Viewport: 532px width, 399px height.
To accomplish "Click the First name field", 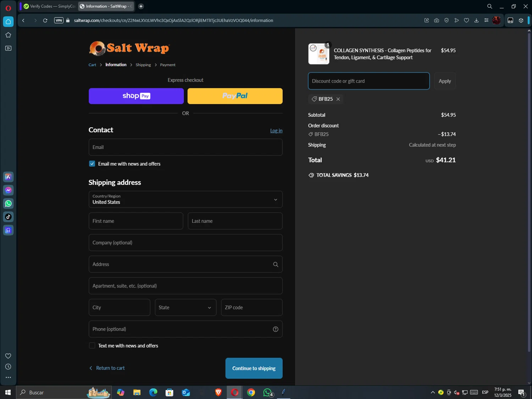I will pyautogui.click(x=136, y=221).
